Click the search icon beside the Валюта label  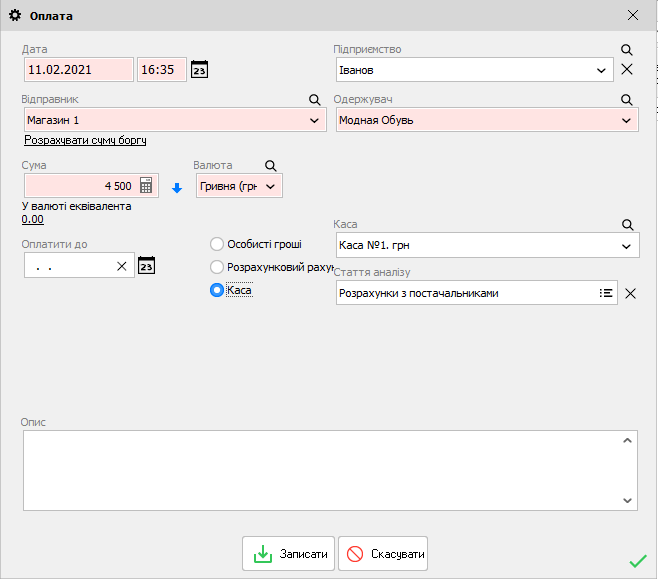270,165
